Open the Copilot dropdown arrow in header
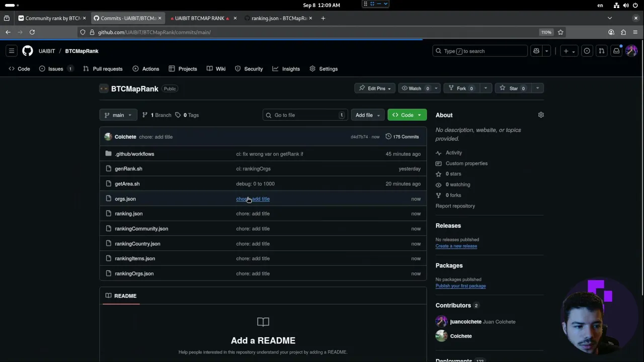Viewport: 644px width, 362px height. click(x=546, y=51)
